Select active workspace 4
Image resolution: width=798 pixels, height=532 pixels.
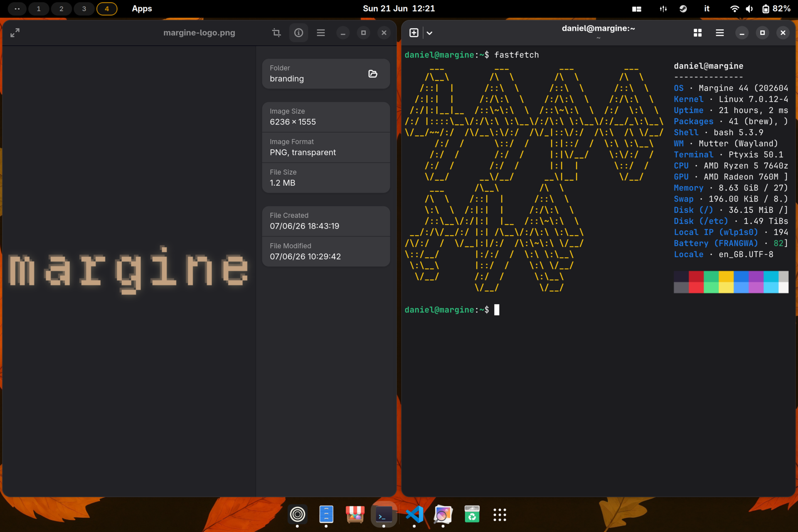(x=107, y=9)
